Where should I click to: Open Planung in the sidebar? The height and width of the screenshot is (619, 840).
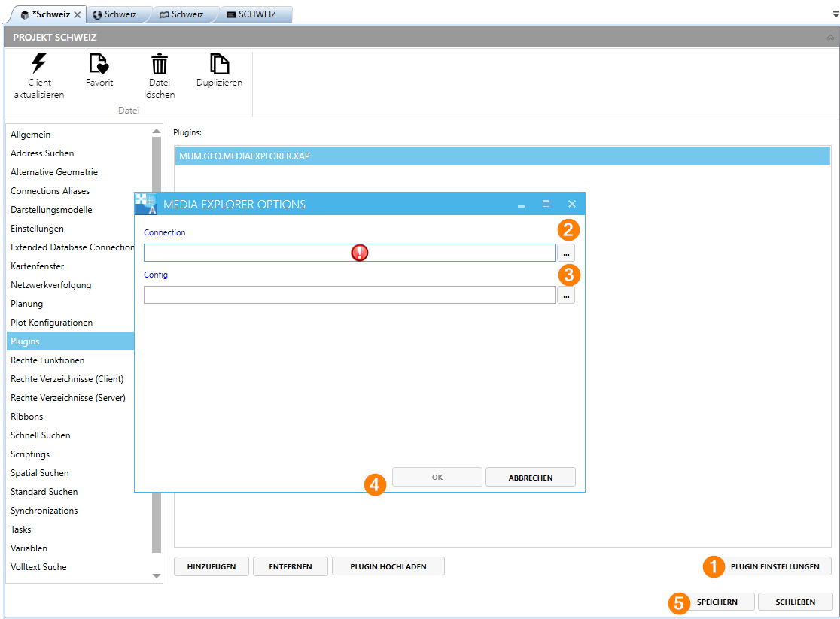(x=27, y=304)
